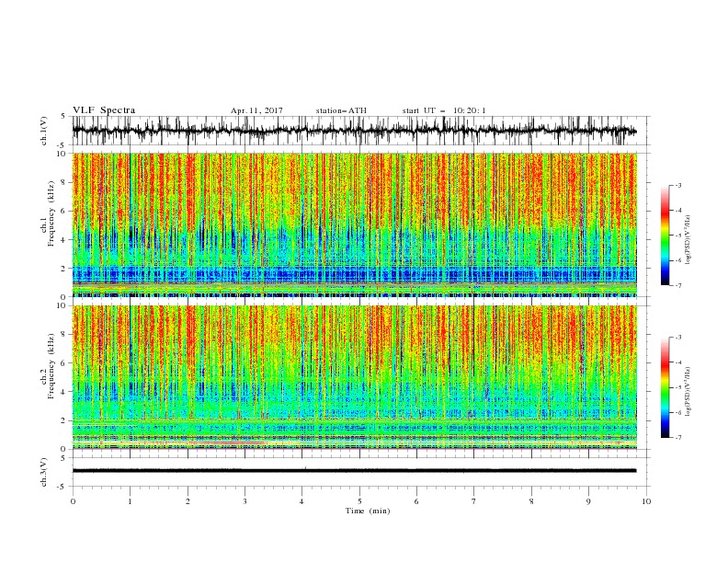Select the ch.1 Frequency (kHz) axis label

47,213
